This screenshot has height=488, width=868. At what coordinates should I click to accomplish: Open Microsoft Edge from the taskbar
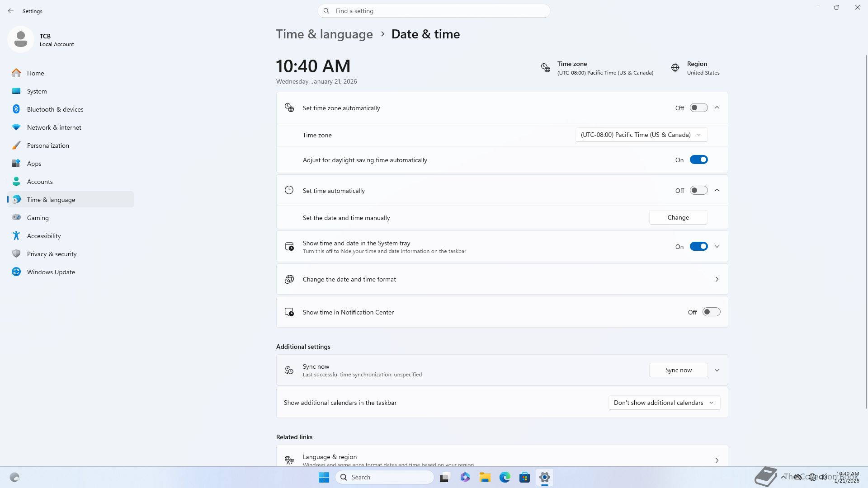(505, 477)
